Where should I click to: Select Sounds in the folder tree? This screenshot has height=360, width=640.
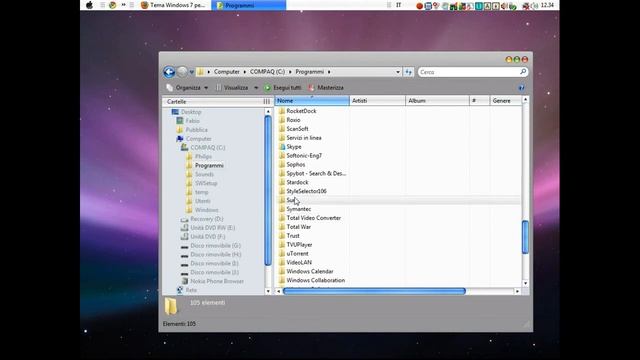point(204,174)
